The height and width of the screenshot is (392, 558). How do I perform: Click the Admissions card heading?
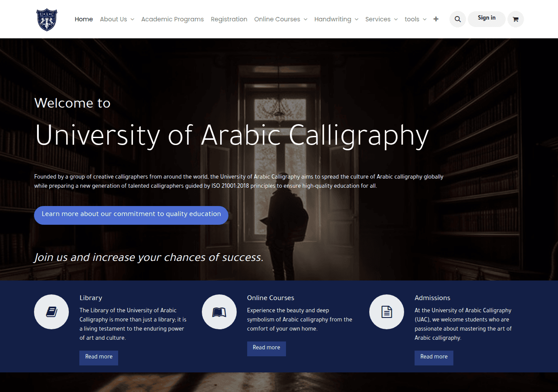[432, 298]
